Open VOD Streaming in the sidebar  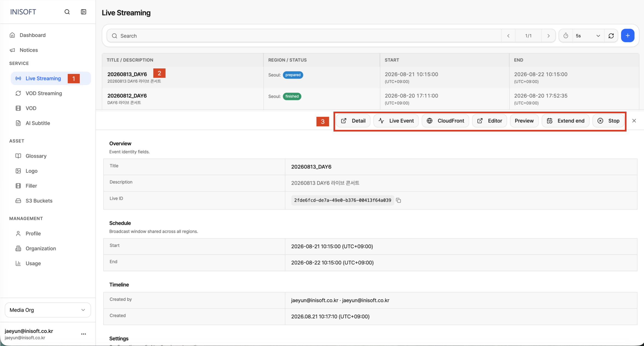[x=51, y=93]
